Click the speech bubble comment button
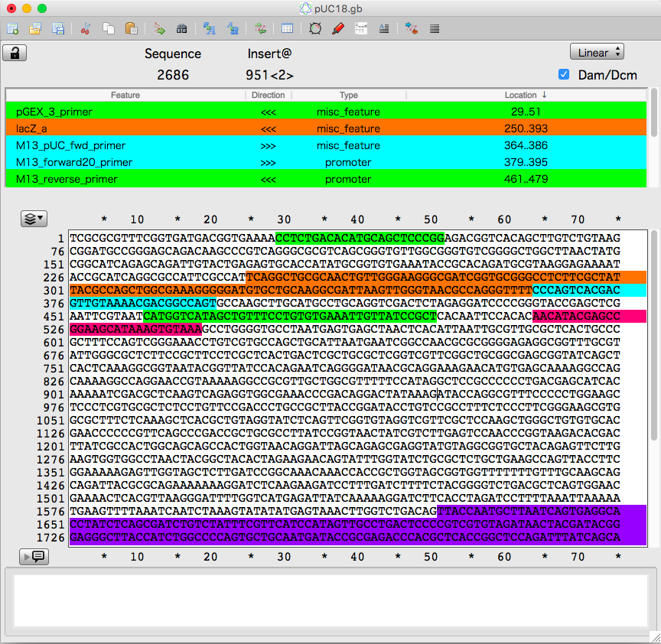This screenshot has width=661, height=644. point(34,557)
